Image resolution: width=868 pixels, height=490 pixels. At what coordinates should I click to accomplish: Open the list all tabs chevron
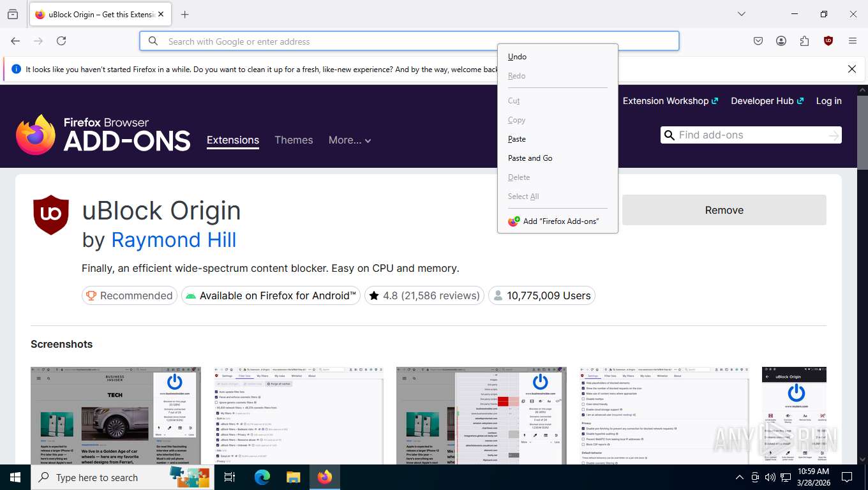click(x=741, y=14)
